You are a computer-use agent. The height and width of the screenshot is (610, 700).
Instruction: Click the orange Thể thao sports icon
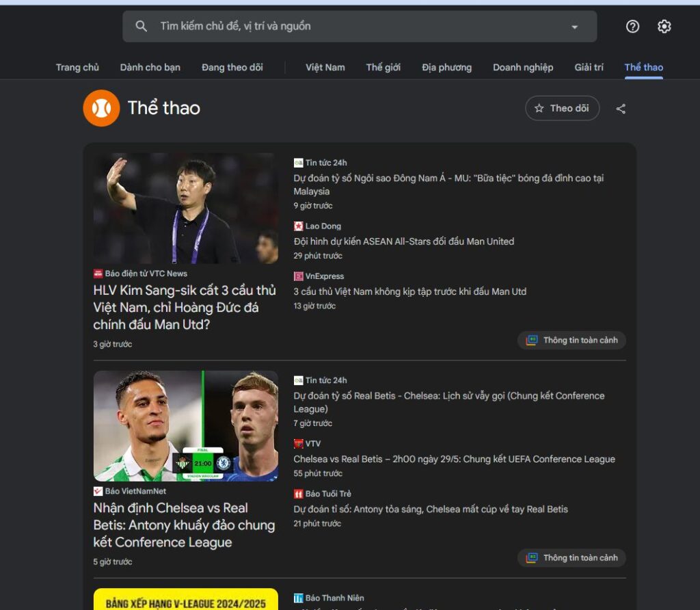(x=101, y=108)
